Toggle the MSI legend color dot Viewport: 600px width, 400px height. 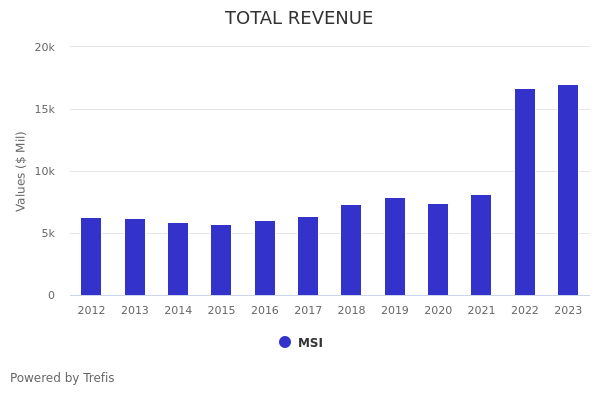click(x=285, y=342)
